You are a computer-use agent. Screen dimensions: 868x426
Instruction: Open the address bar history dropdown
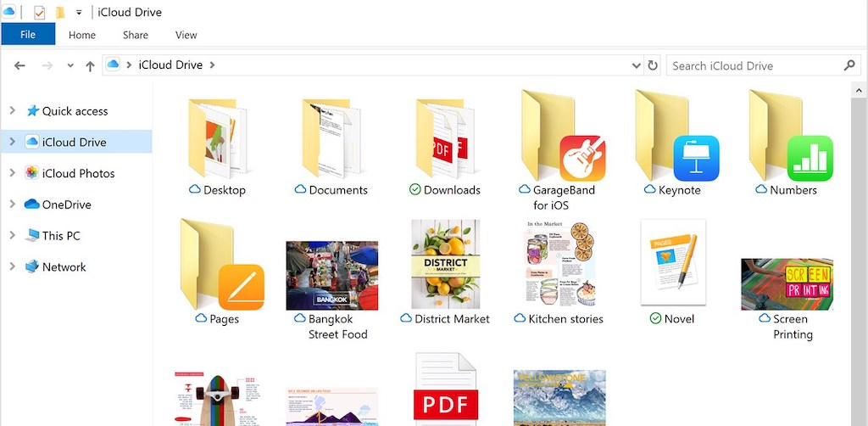637,65
